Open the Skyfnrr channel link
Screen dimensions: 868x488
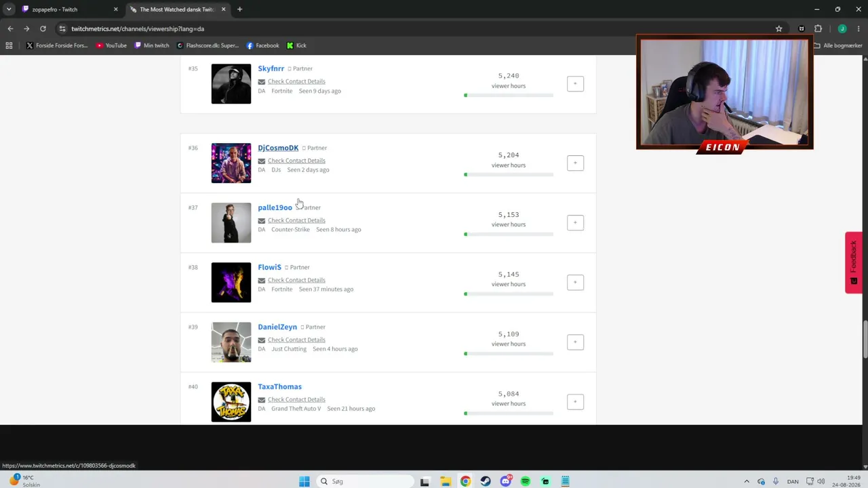point(271,68)
